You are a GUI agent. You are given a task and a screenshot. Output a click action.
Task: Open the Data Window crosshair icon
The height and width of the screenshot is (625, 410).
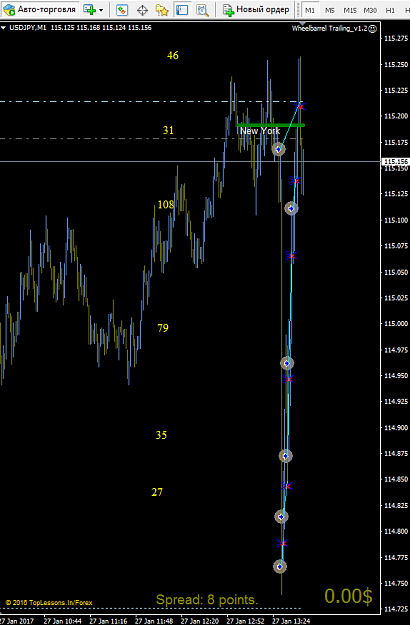pos(142,10)
